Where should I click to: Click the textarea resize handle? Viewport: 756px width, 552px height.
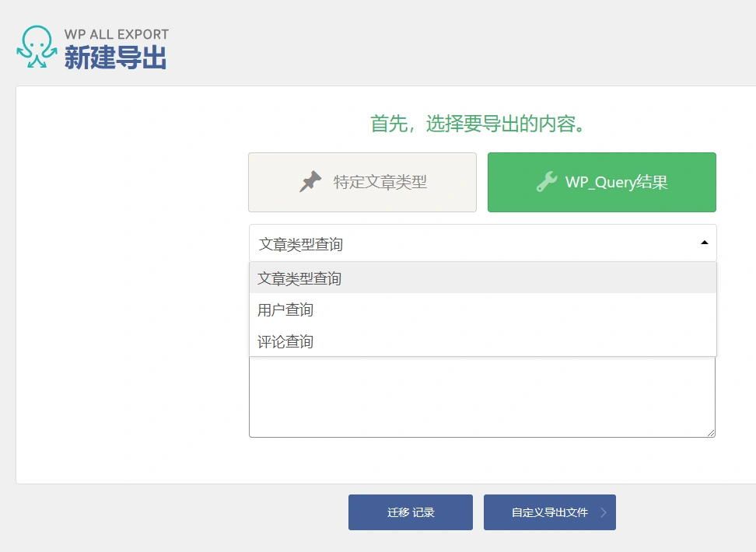point(710,432)
